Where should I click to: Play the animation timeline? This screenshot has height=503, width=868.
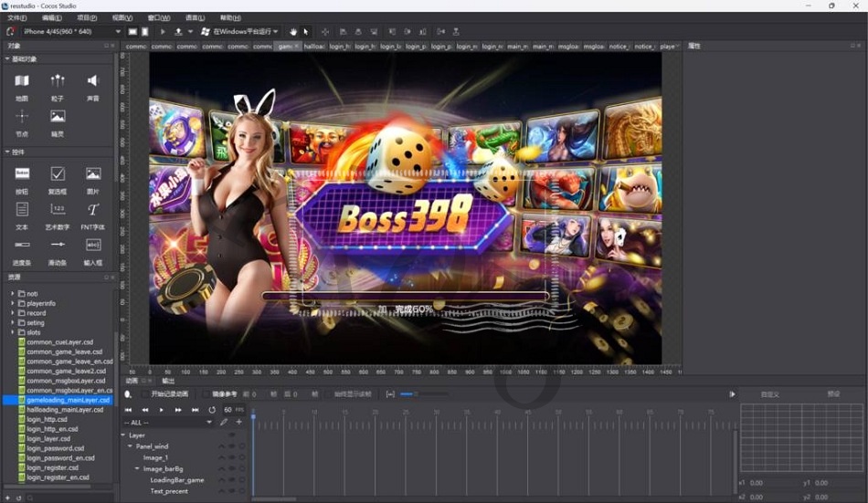(161, 410)
